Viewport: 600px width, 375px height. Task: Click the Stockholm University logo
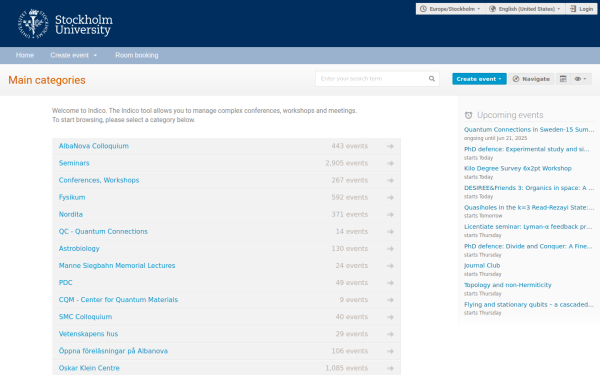point(65,24)
